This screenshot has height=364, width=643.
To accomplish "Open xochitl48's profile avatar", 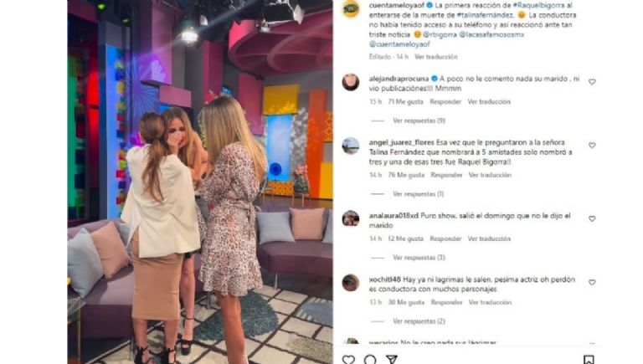I will [x=351, y=283].
